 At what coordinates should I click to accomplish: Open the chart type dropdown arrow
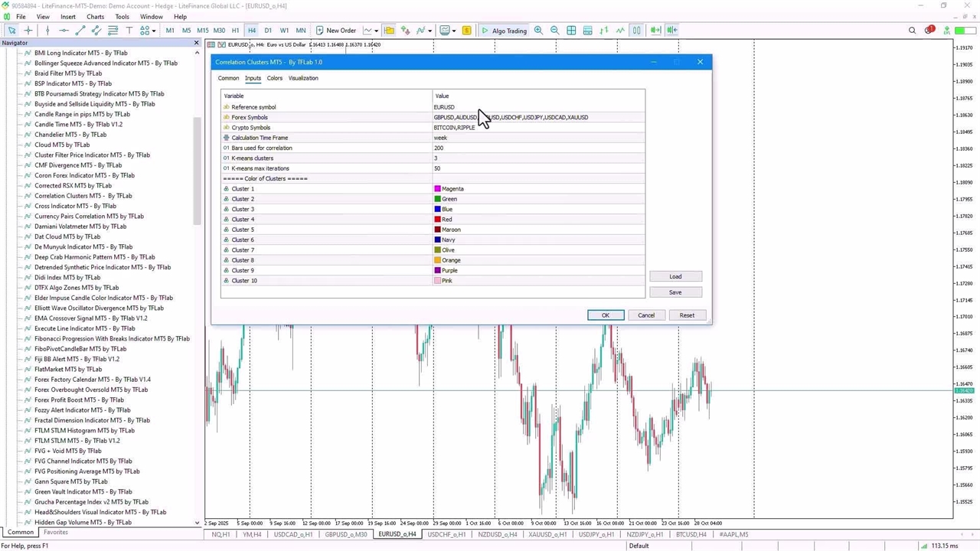coord(376,31)
